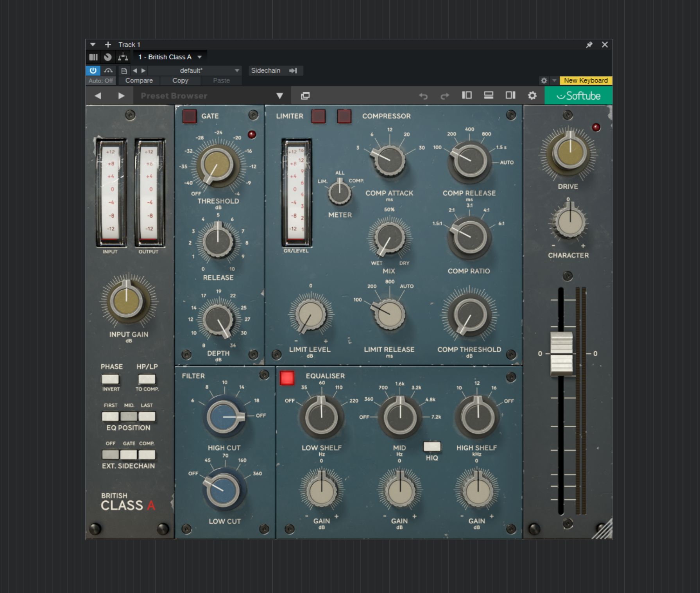Go to previous preset in Softube browser

click(x=98, y=96)
